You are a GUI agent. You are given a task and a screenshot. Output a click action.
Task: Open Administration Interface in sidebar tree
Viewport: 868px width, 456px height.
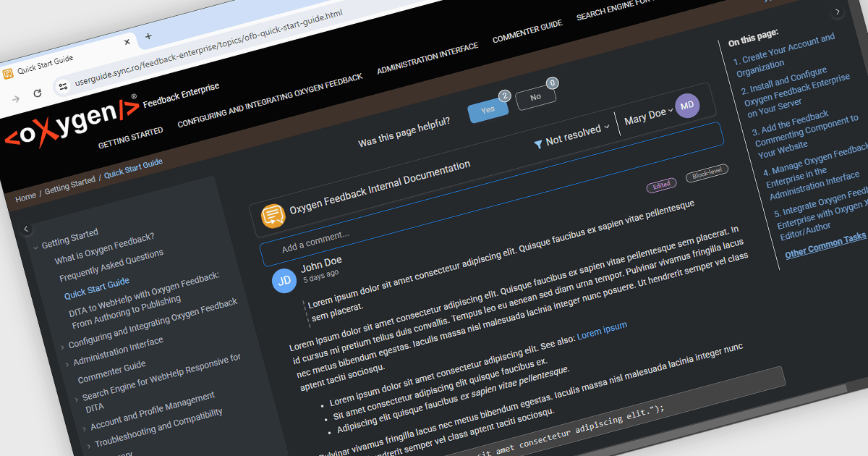(118, 350)
